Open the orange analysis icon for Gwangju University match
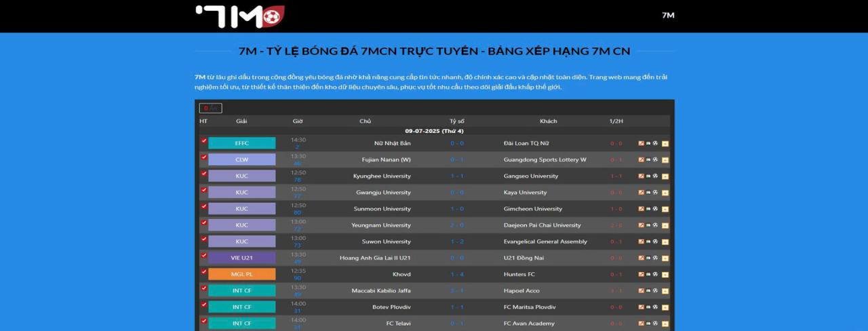Image resolution: width=868 pixels, height=331 pixels. (641, 193)
